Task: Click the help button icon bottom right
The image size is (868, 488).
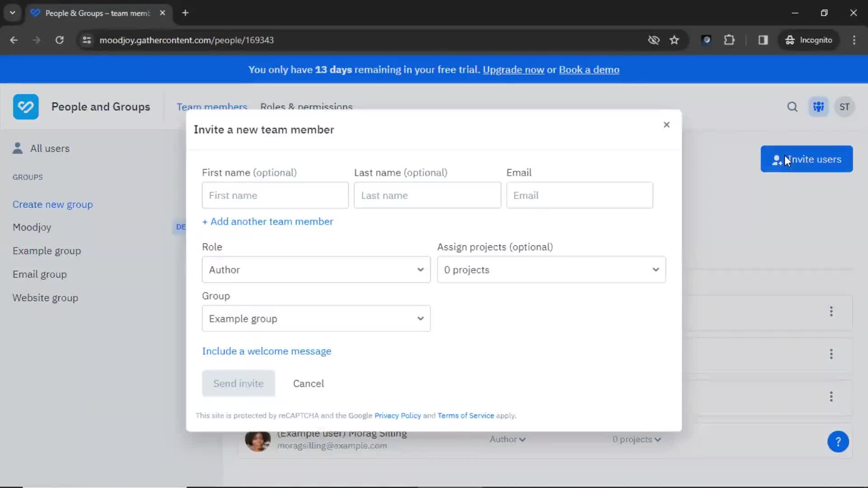Action: tap(838, 441)
